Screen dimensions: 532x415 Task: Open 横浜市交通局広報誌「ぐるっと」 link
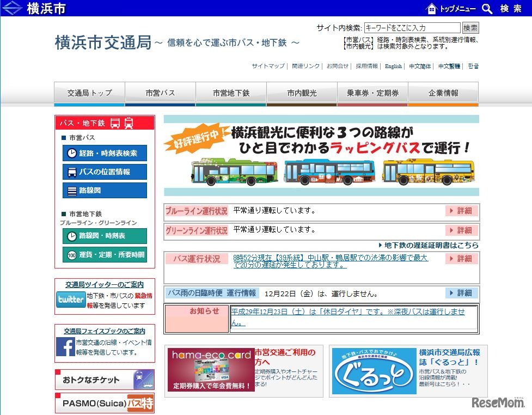[x=450, y=357]
